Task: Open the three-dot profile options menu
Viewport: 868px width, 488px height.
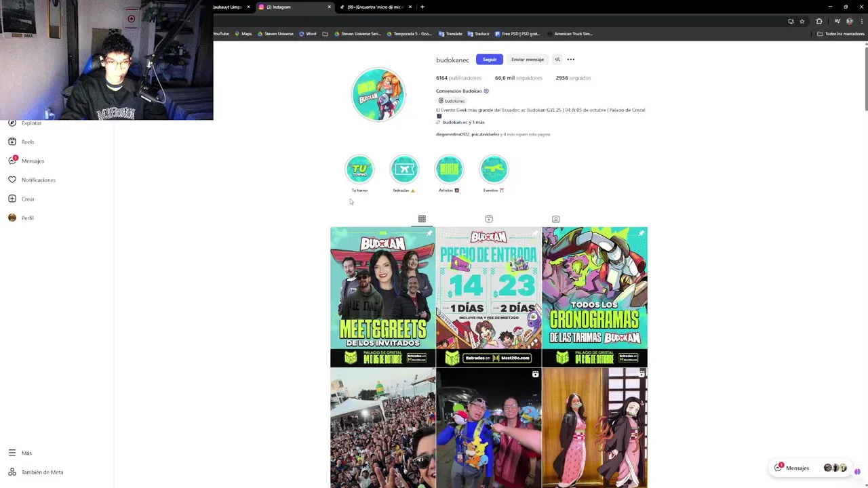Action: click(571, 60)
